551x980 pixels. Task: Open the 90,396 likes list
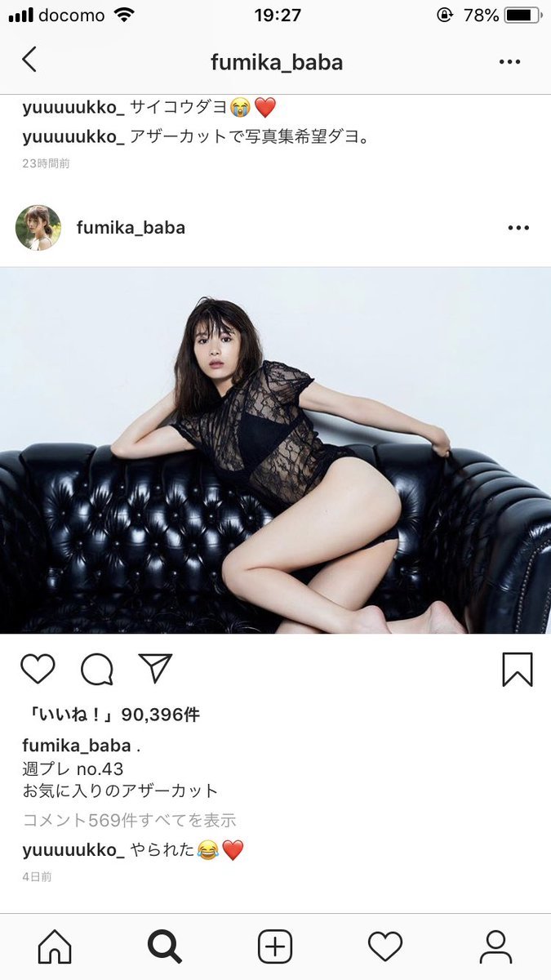(111, 715)
